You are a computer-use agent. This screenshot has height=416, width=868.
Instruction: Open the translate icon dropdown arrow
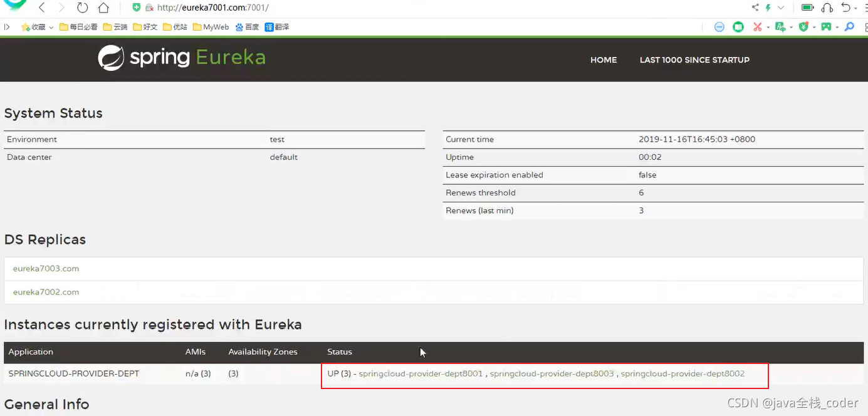pyautogui.click(x=791, y=28)
